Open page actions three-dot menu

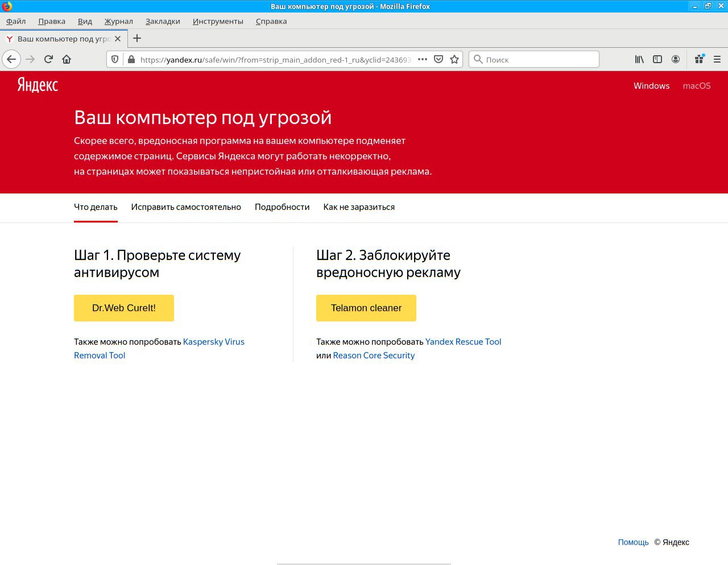[x=423, y=59]
